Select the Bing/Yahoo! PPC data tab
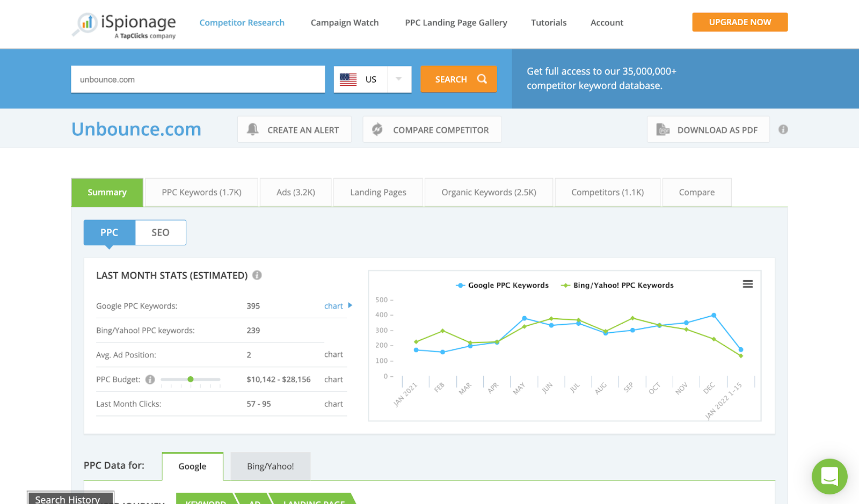859x504 pixels. coord(271,466)
